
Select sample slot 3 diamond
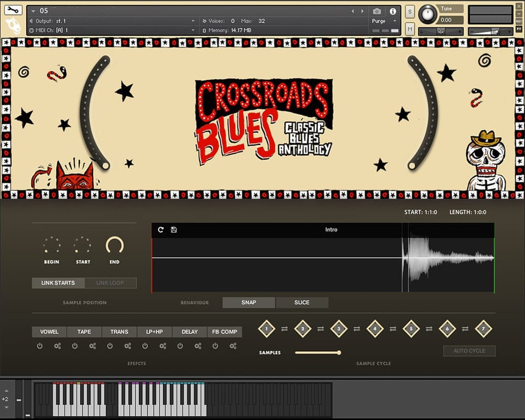pyautogui.click(x=339, y=328)
